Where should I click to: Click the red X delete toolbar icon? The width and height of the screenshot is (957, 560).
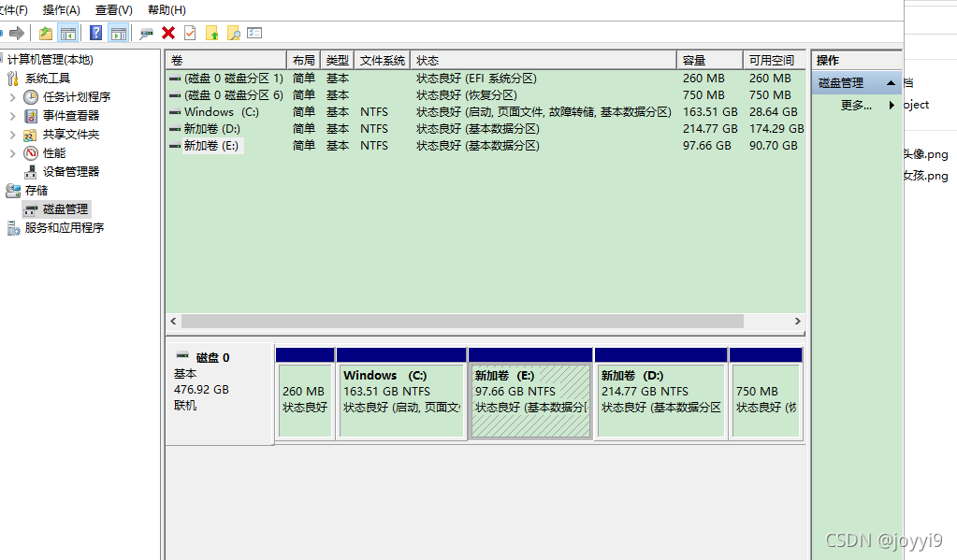coord(168,34)
